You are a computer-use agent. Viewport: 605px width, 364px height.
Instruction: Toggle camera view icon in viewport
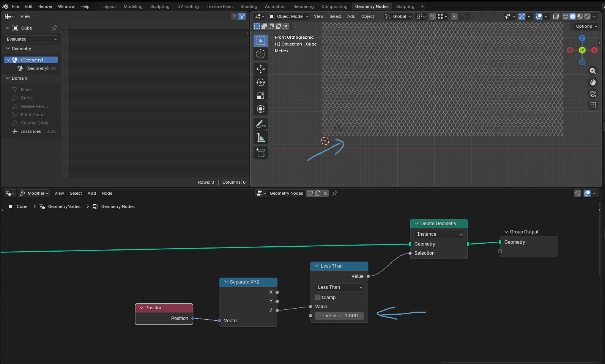click(592, 94)
